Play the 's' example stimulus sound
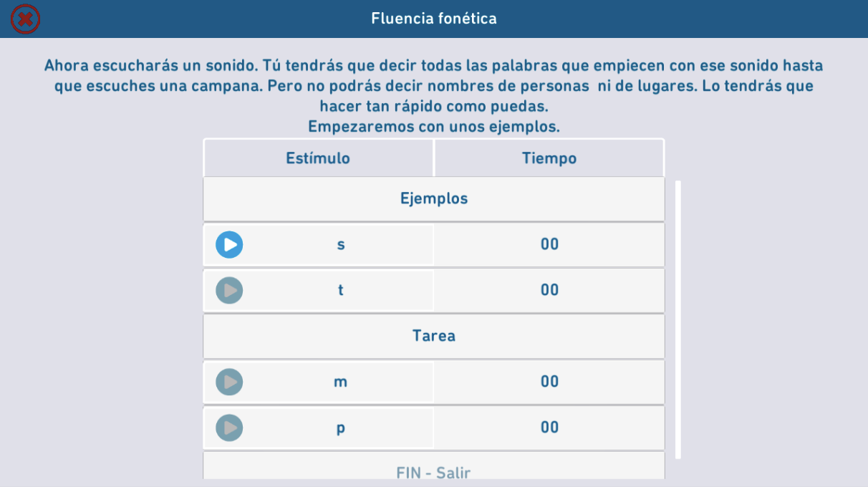The image size is (868, 487). click(x=229, y=245)
